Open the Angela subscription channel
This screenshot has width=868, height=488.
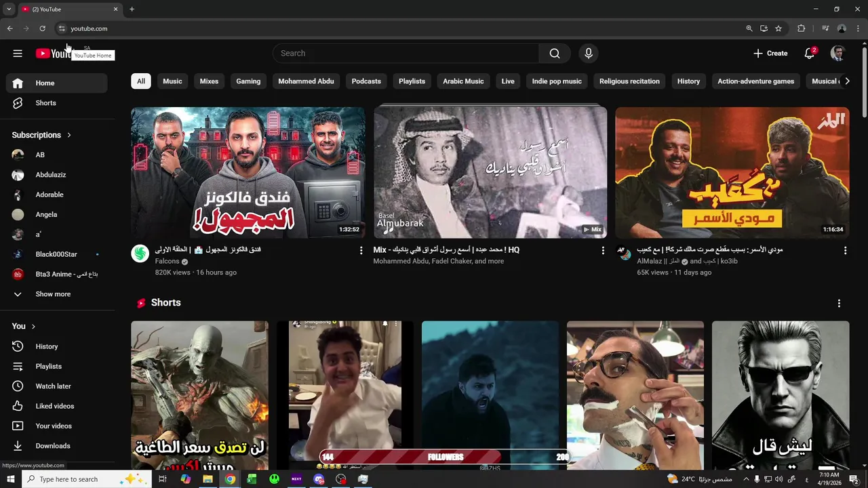[56, 215]
